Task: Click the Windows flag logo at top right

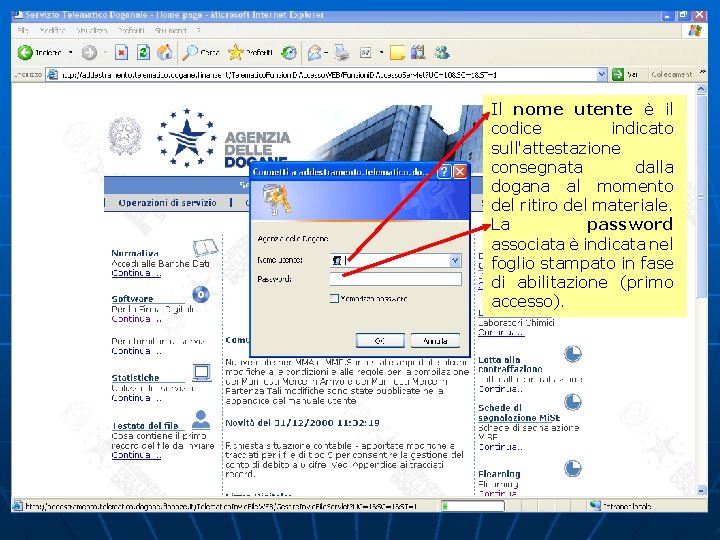Action: pyautogui.click(x=695, y=31)
